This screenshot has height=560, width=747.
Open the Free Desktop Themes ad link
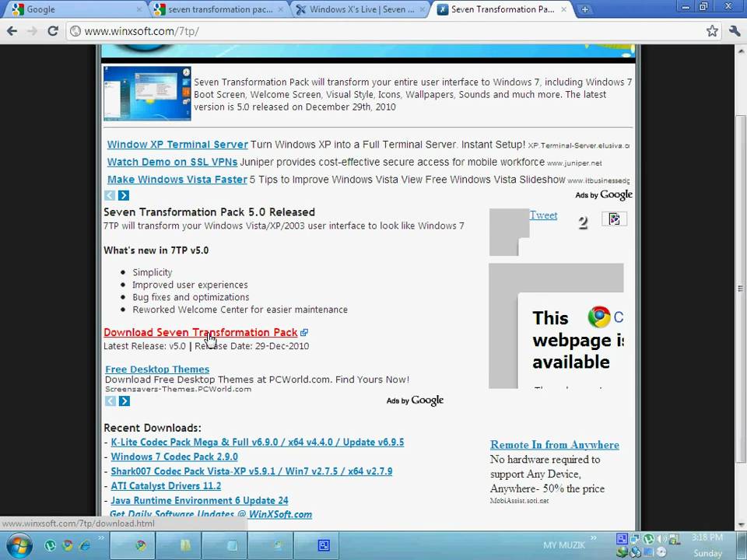[x=157, y=369]
